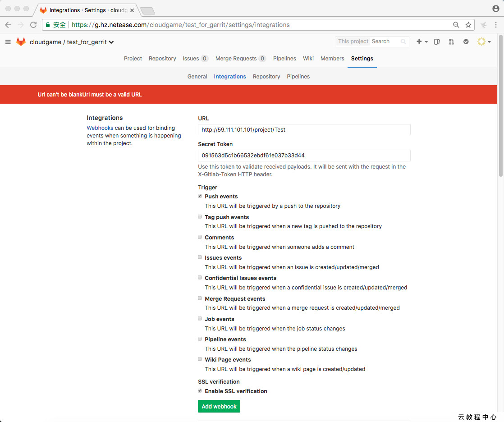Click the Add webhook button
504x422 pixels.
point(219,406)
